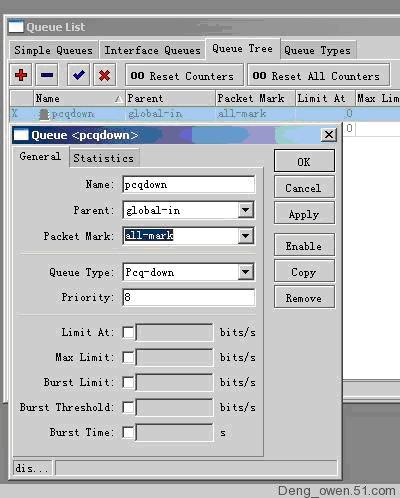Sort by Max Limit column header

[378, 98]
